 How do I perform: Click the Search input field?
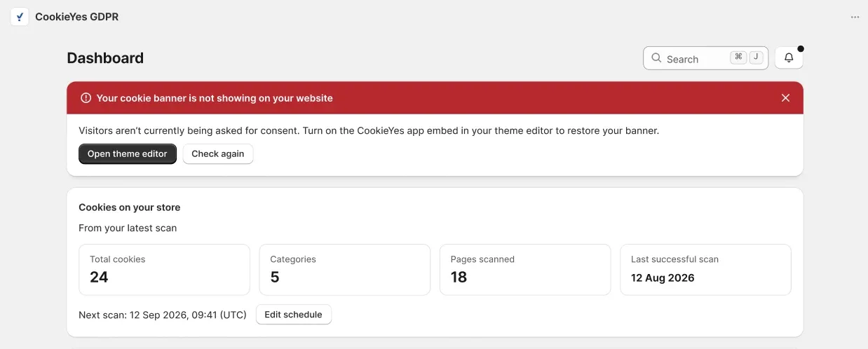pos(705,58)
